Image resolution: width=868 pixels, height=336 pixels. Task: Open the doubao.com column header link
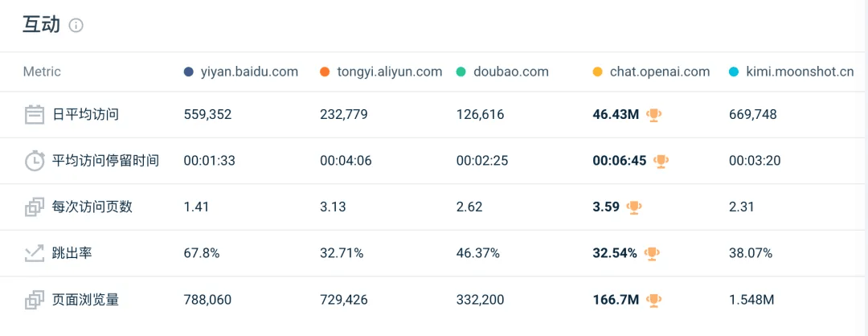pyautogui.click(x=510, y=72)
